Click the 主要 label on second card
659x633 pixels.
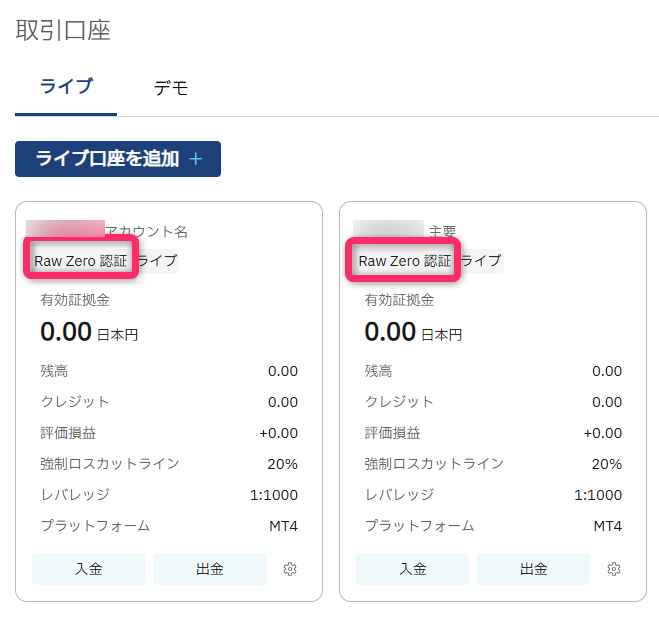(x=442, y=231)
